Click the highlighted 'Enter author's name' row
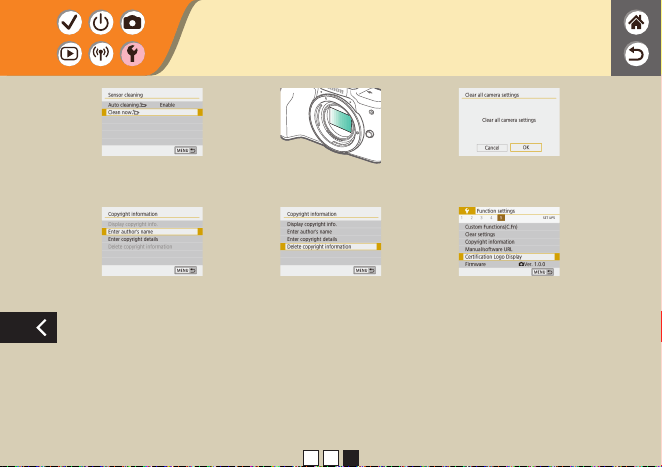The image size is (662, 467). (x=152, y=232)
